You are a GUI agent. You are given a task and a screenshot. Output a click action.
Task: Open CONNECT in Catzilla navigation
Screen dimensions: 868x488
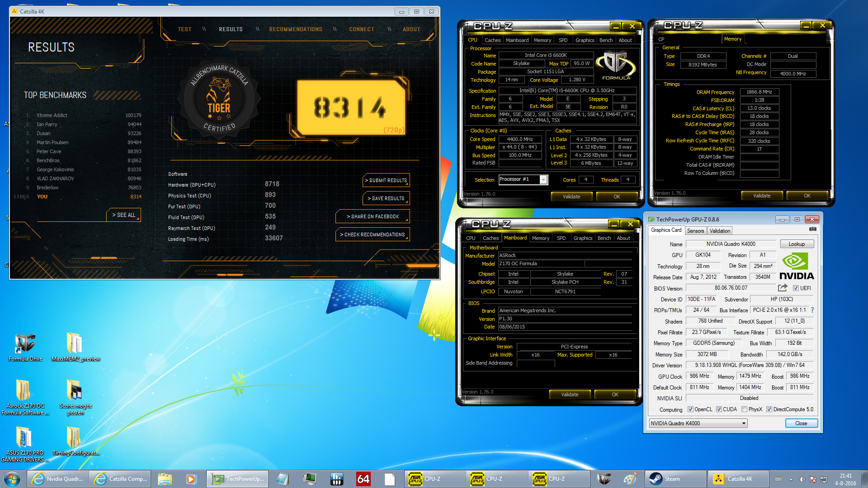point(362,29)
